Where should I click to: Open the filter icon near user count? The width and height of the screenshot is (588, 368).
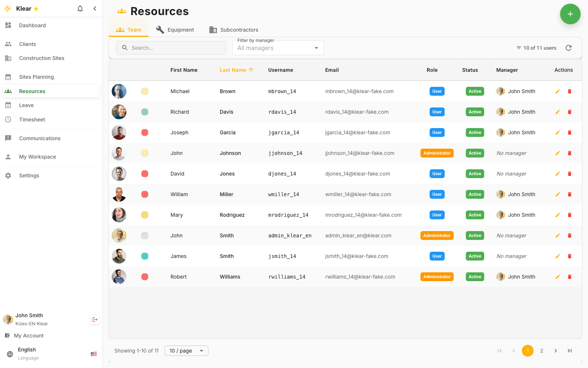point(518,48)
